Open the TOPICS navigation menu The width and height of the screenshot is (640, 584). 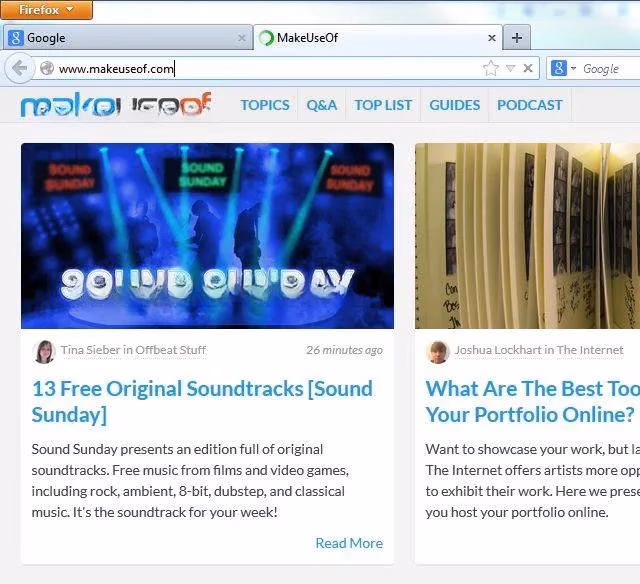pos(265,105)
